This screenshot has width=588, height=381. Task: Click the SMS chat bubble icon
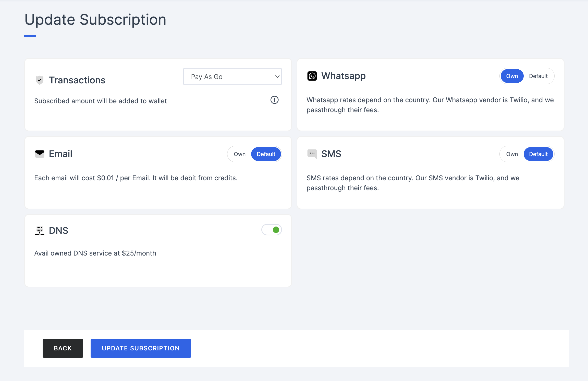(312, 153)
